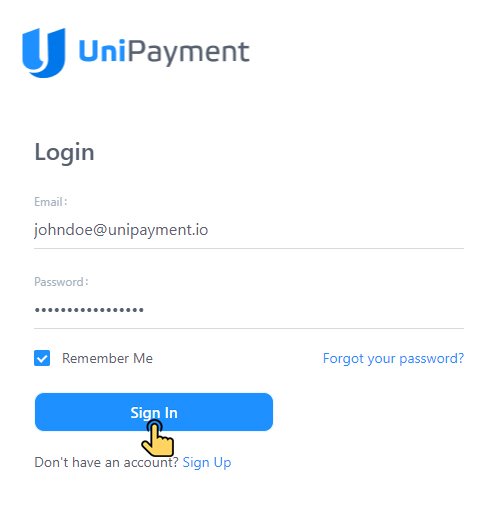Click the white checkmark in the blue box

pos(42,359)
